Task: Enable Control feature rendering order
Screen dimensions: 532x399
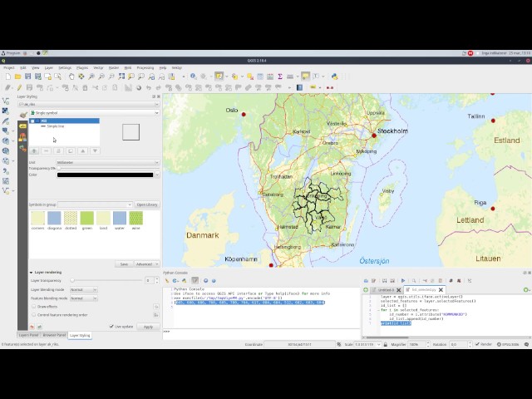Action: coord(33,315)
